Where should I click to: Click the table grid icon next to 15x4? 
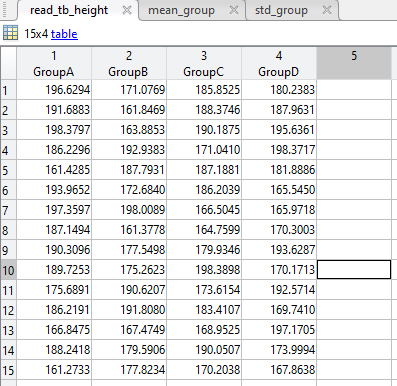click(x=10, y=33)
